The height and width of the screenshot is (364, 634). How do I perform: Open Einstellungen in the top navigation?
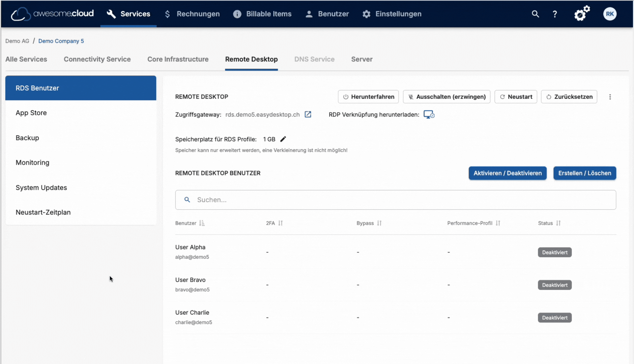392,14
